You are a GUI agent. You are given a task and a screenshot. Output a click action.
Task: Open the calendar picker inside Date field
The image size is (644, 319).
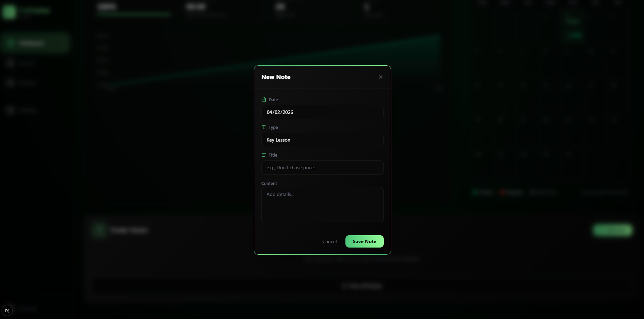(x=375, y=112)
